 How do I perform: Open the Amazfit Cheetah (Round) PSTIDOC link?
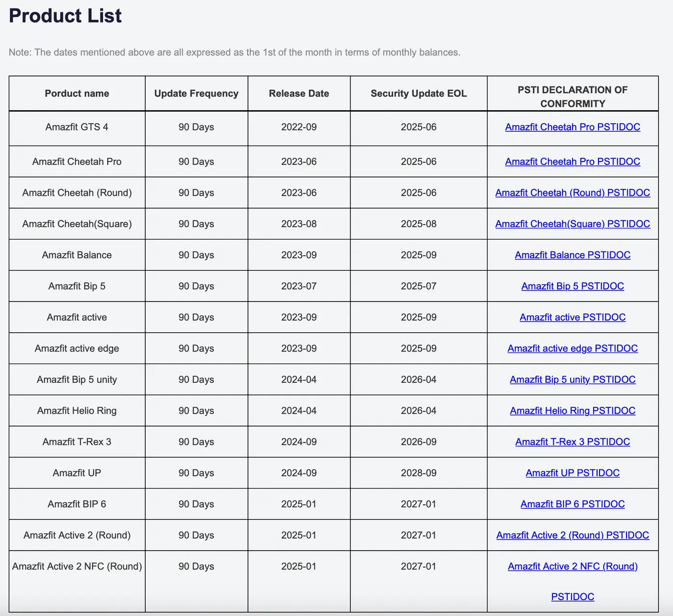coord(572,193)
